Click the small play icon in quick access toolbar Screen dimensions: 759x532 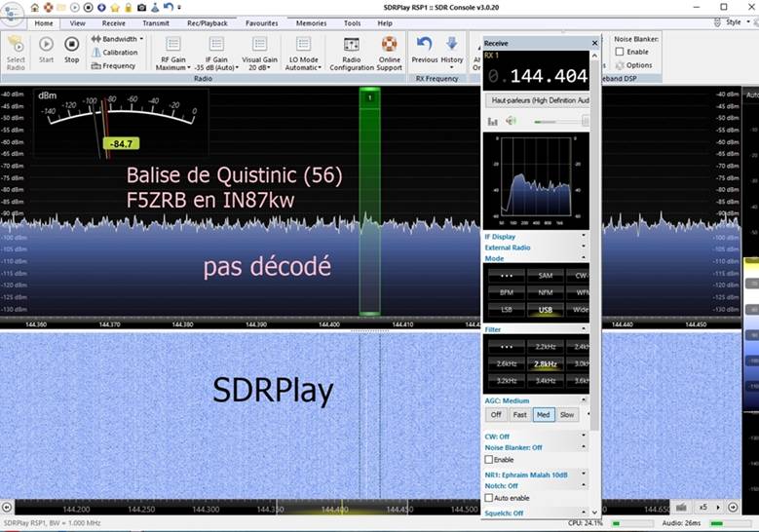point(75,8)
